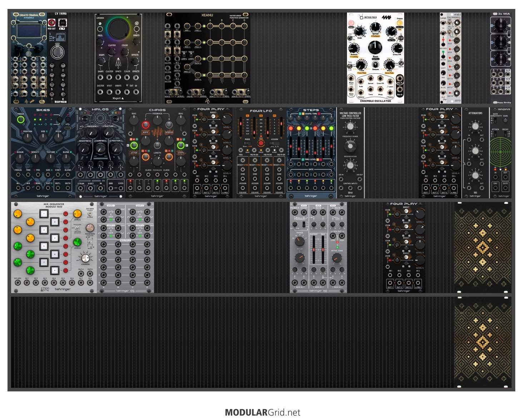The image size is (526, 420).
Task: Click the top knob on the 3x MIA module
Action: coord(500,24)
